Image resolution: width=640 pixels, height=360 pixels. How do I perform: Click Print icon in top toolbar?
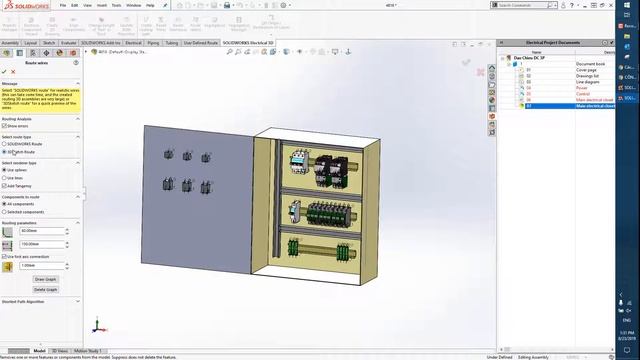point(227,5)
